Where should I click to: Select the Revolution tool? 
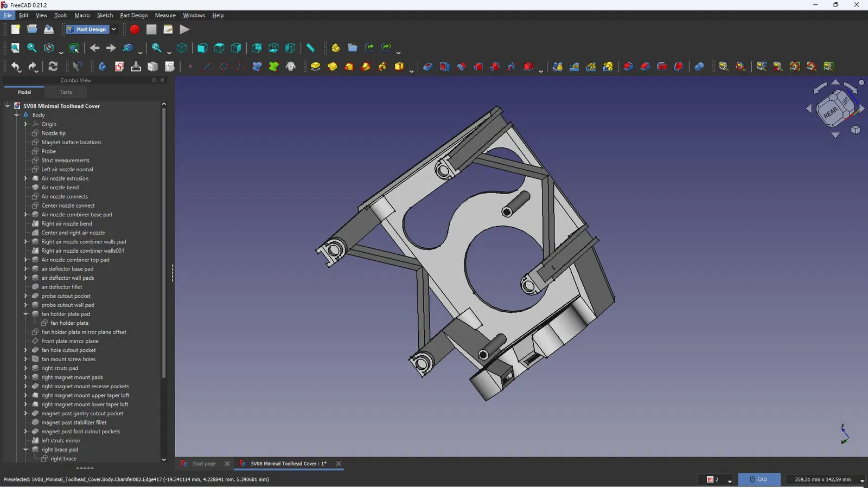pos(332,66)
